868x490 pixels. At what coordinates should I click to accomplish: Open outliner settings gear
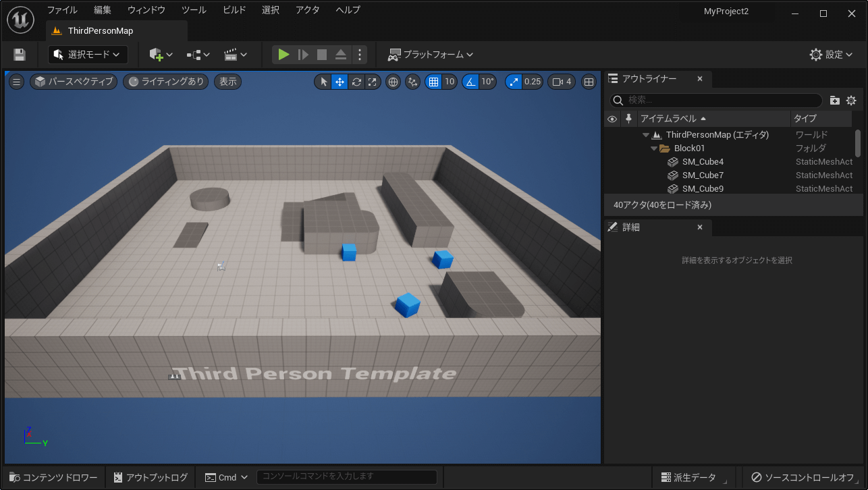851,101
